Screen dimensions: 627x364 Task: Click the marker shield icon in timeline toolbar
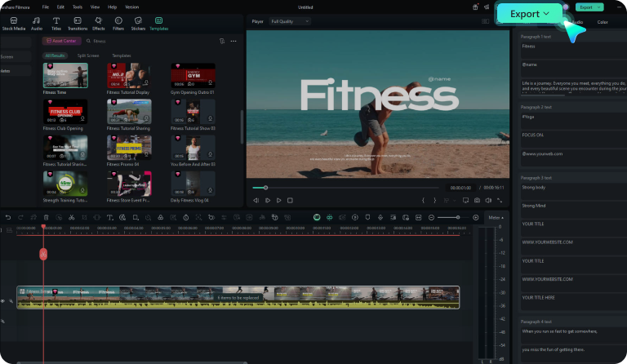point(367,217)
